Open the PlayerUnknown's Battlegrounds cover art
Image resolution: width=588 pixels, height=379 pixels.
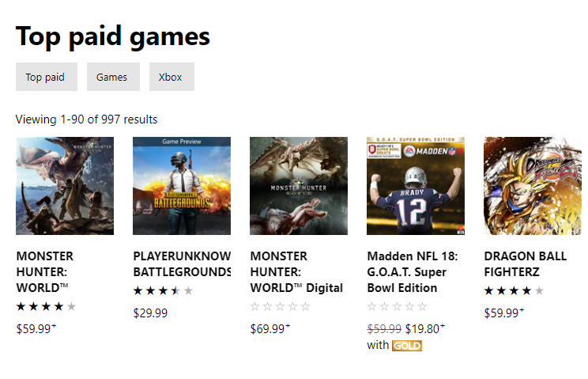[182, 186]
